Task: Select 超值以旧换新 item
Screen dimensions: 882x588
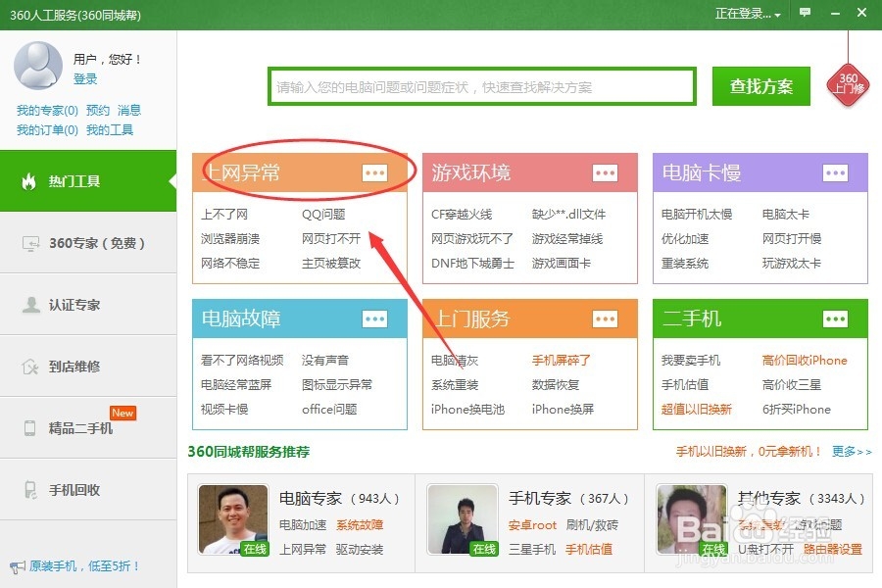Action: click(697, 409)
